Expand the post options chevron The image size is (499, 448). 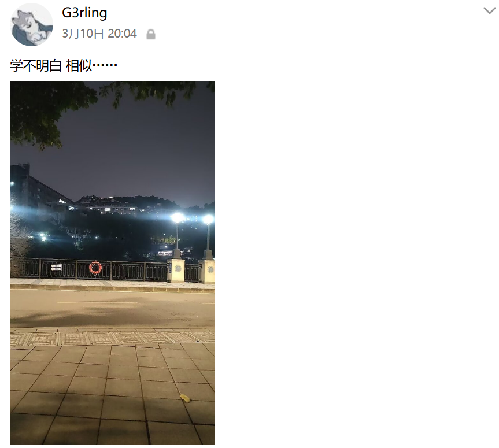pyautogui.click(x=489, y=10)
